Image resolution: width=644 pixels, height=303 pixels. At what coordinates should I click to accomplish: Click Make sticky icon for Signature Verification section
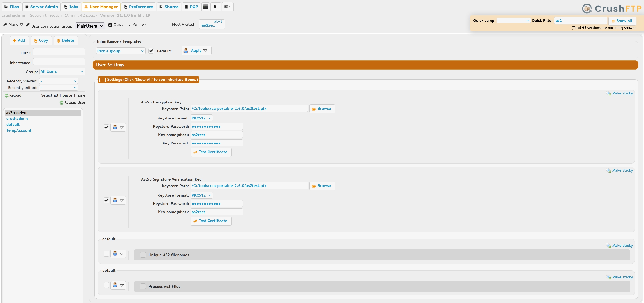(608, 170)
